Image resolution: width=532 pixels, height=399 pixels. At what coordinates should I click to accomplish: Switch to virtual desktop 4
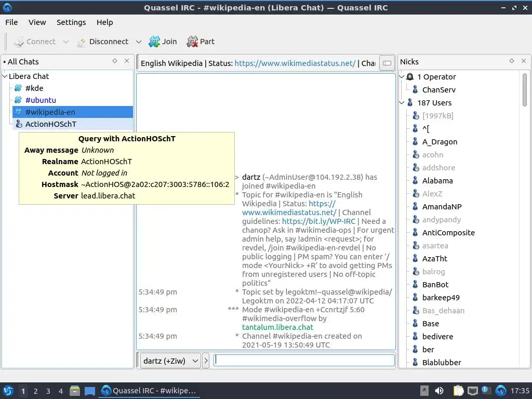point(61,391)
